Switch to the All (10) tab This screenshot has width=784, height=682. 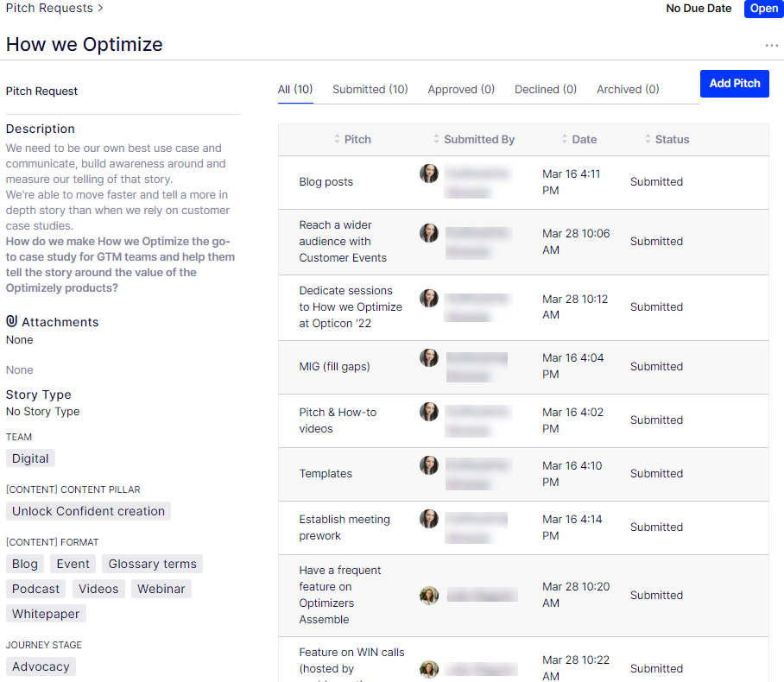295,90
